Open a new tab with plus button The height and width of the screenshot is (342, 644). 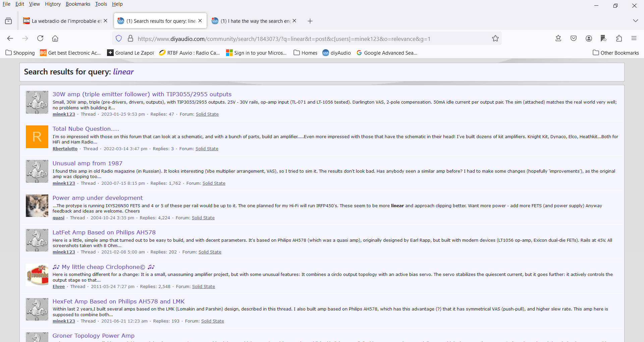click(310, 21)
